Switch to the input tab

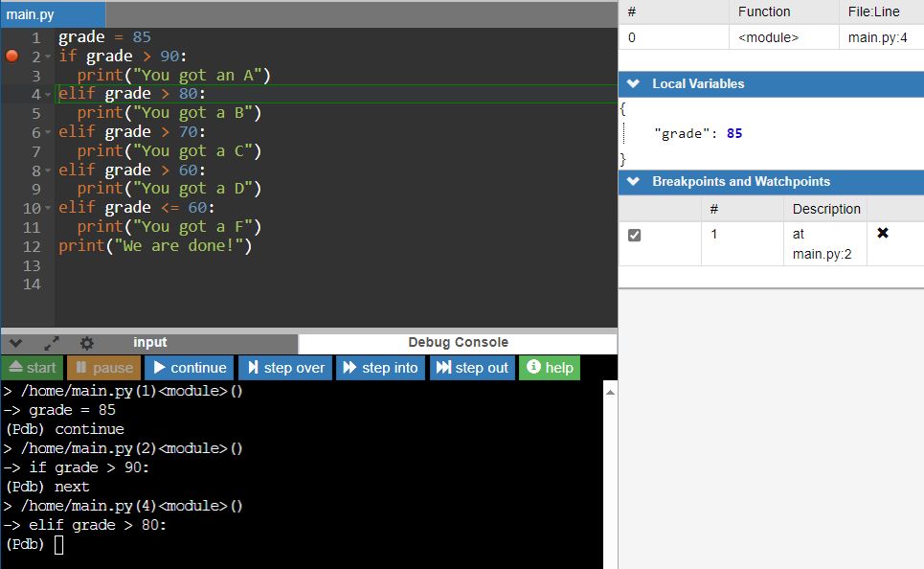pos(149,343)
